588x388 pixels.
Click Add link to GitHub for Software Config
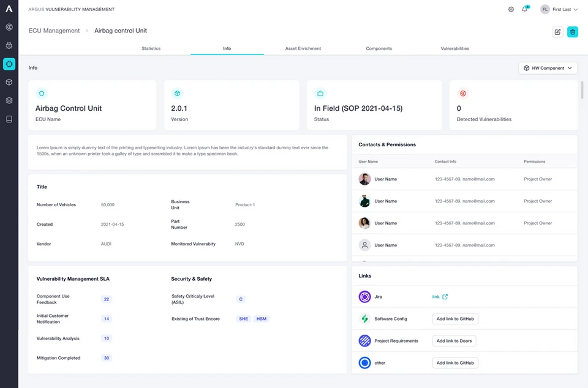(x=455, y=319)
